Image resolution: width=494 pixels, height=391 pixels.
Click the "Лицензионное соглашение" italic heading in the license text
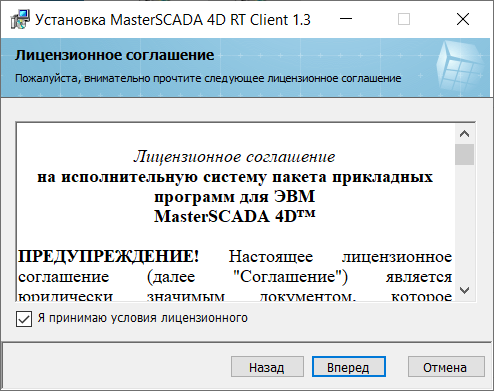click(234, 157)
